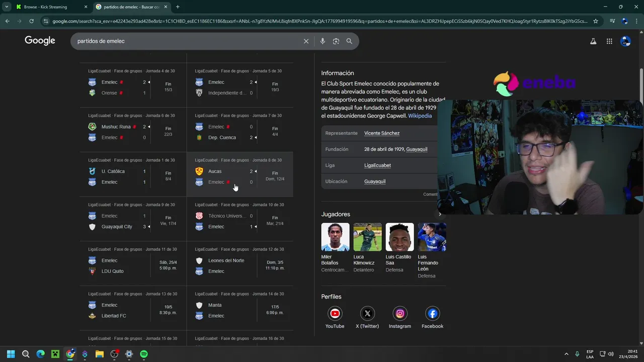Open Google Lens image search icon
Screen dimensions: 644x362
(x=336, y=41)
